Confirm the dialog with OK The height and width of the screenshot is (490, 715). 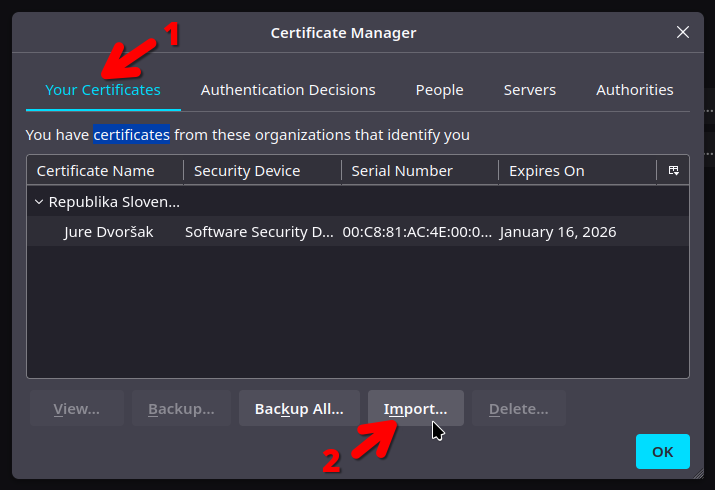pyautogui.click(x=662, y=452)
